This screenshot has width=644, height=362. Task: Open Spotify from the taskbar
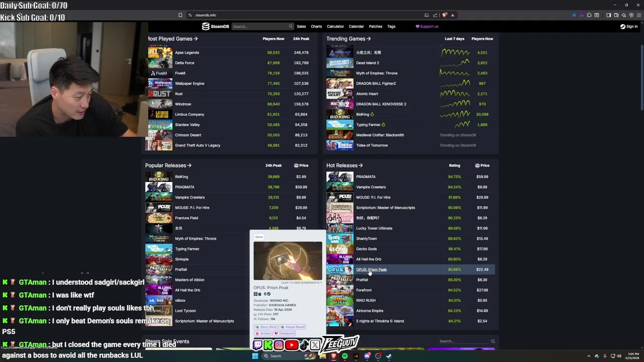[345, 356]
